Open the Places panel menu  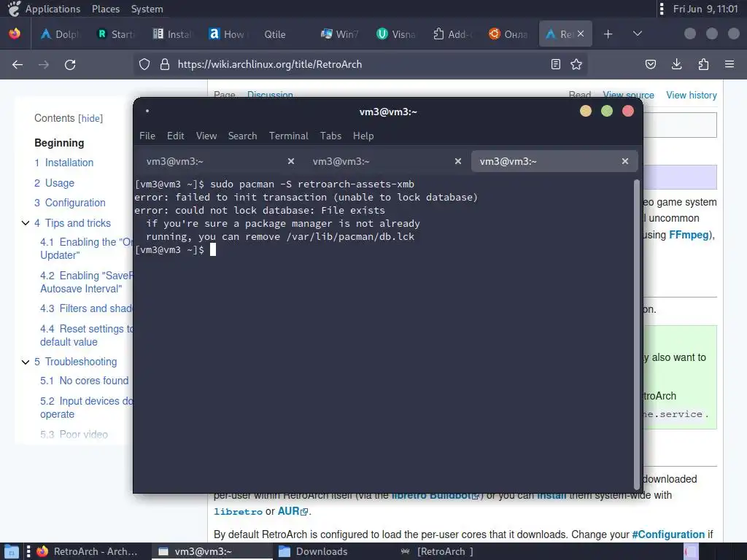point(106,9)
